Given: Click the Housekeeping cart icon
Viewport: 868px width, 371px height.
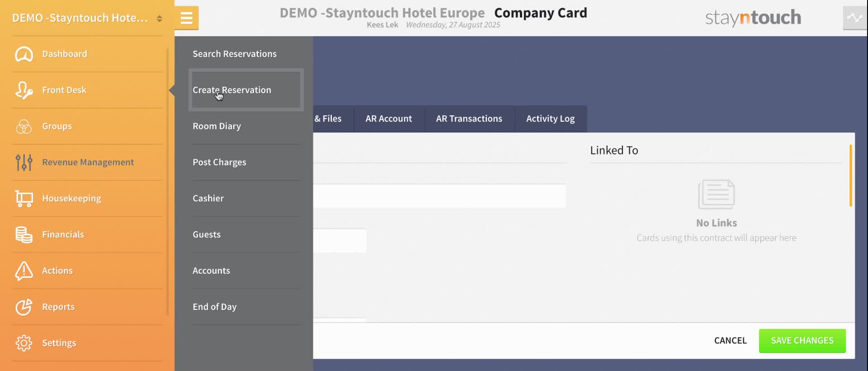Looking at the screenshot, I should point(24,199).
